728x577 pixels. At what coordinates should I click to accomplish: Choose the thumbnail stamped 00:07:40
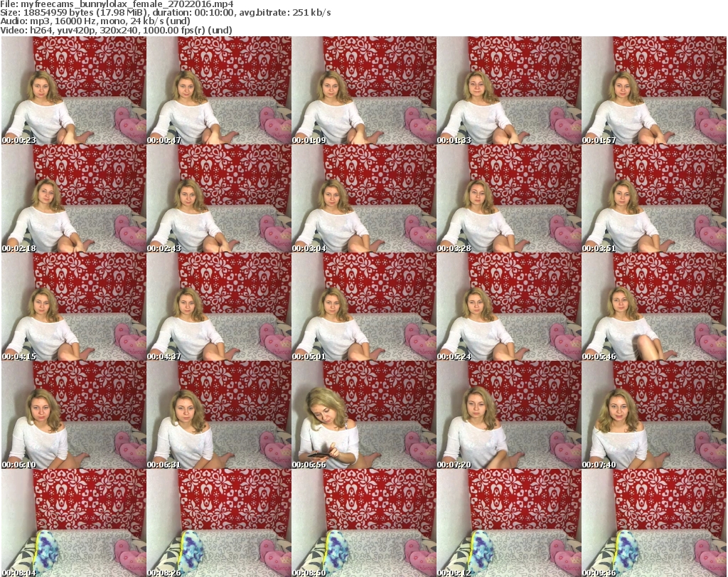coord(654,415)
